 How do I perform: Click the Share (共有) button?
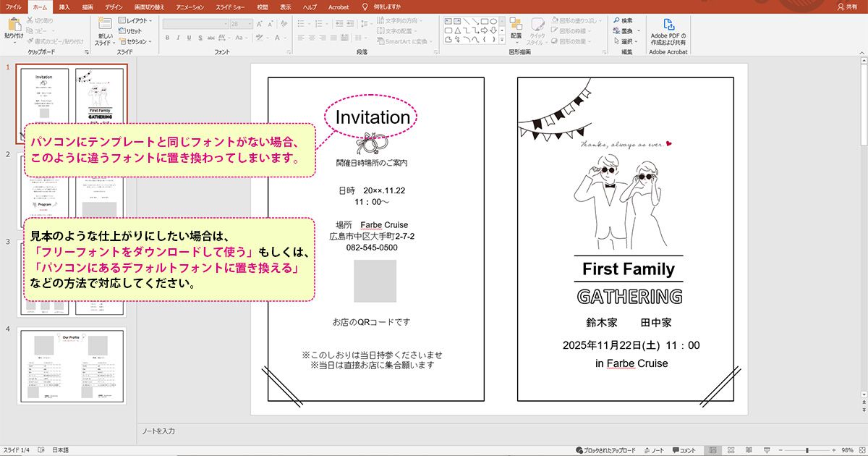point(846,7)
